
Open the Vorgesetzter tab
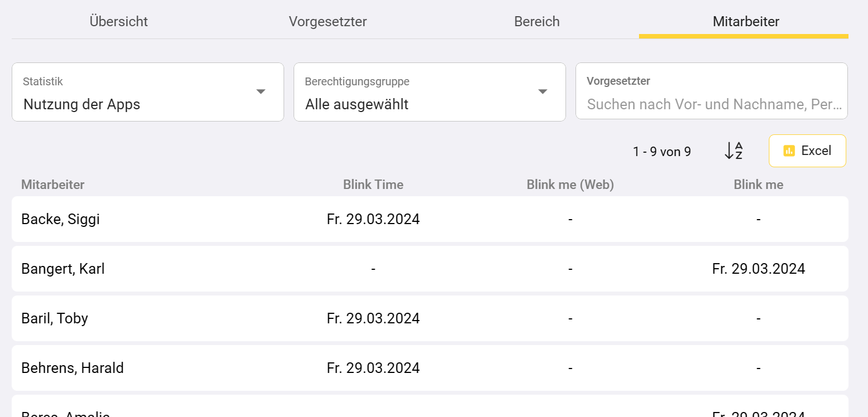(328, 22)
